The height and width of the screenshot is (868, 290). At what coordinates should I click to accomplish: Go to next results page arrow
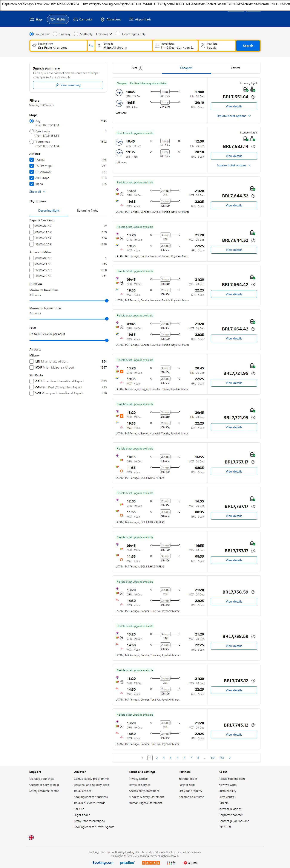230,758
